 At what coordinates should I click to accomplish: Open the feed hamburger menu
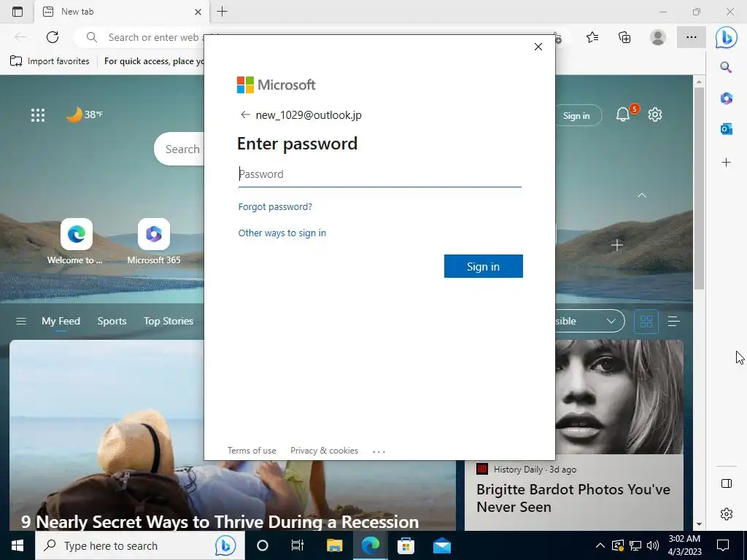click(x=21, y=322)
